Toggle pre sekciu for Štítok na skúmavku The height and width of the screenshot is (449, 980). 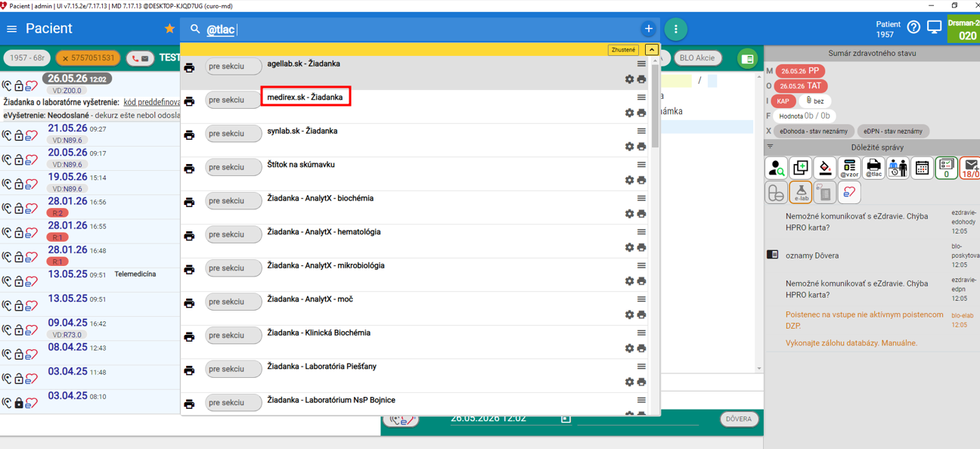[234, 167]
